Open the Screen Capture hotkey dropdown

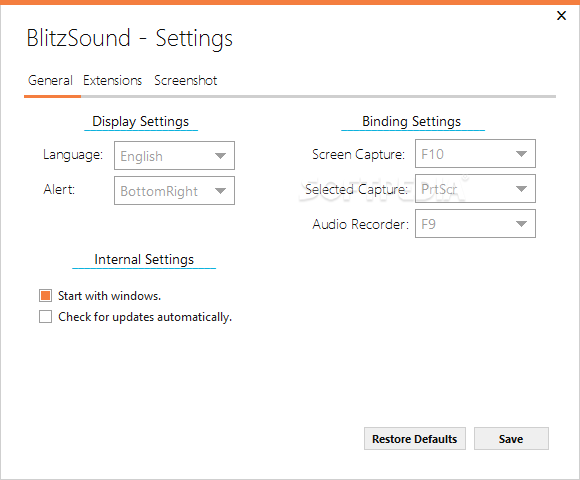coord(475,153)
